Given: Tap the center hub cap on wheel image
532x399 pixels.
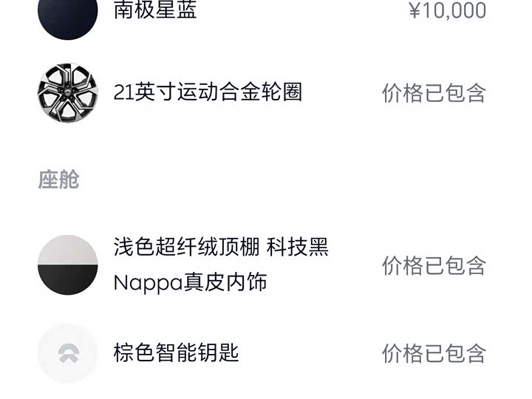Looking at the screenshot, I should (x=67, y=93).
